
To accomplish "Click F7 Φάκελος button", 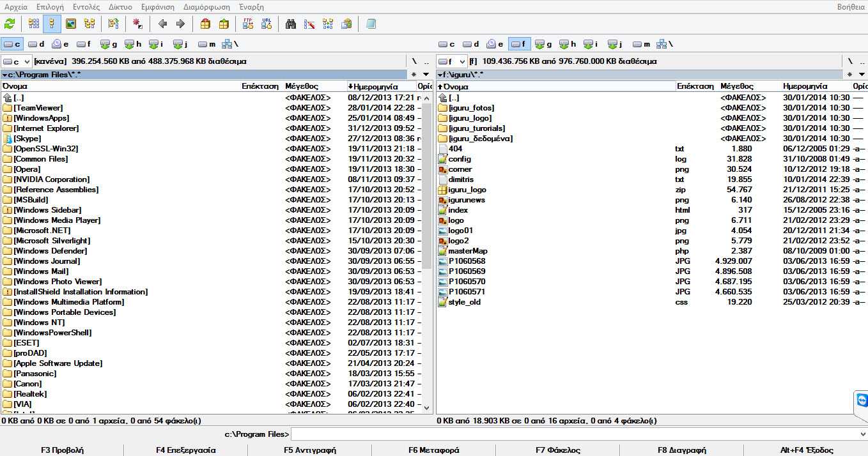I will click(558, 450).
